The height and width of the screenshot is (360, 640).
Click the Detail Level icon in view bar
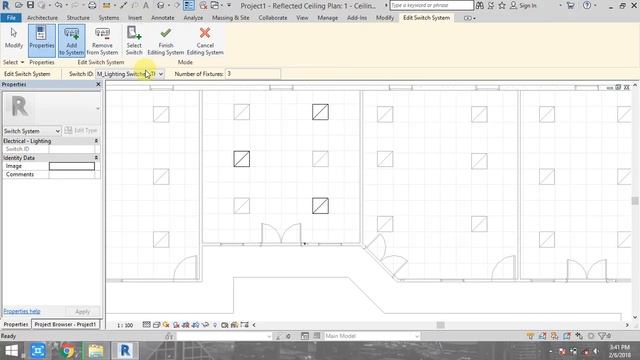pyautogui.click(x=147, y=324)
